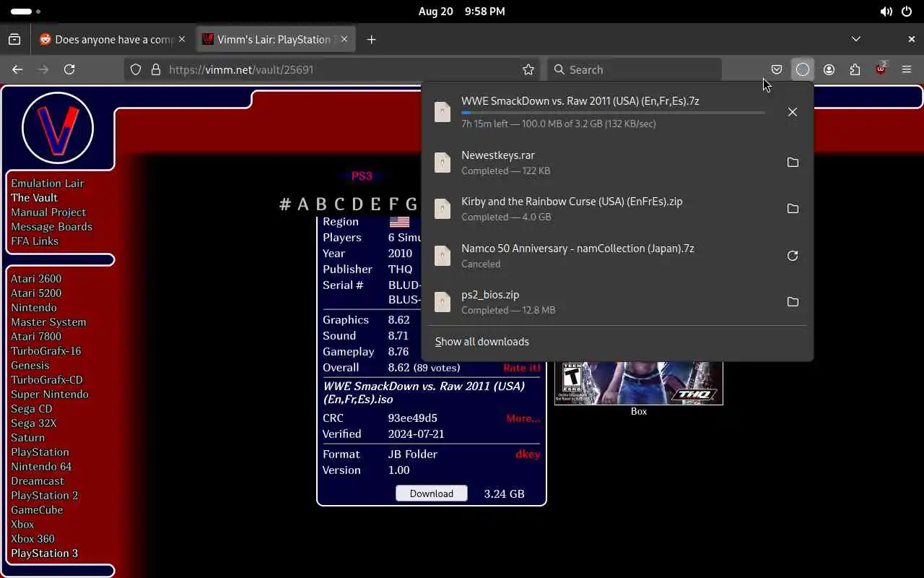Image resolution: width=924 pixels, height=578 pixels.
Task: Click the WWE SmackDown download progress bar
Action: coord(613,113)
